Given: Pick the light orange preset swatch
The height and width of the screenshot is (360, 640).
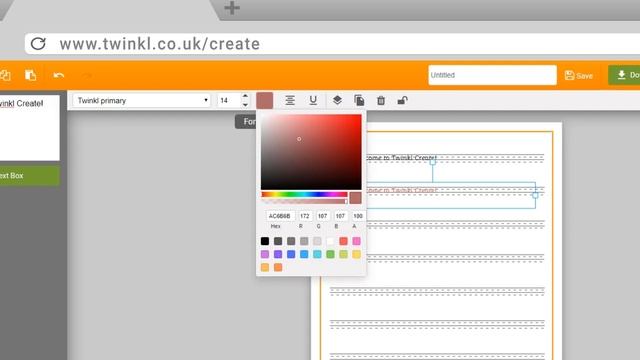Looking at the screenshot, I should tap(265, 267).
